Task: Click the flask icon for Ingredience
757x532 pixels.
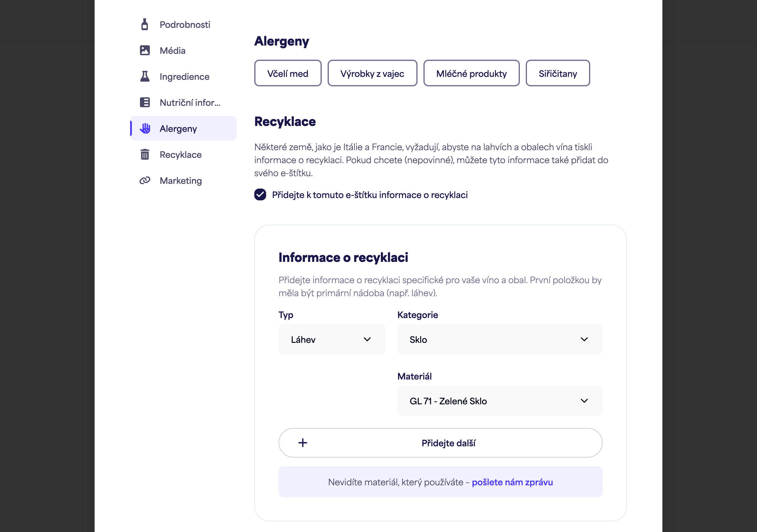Action: click(145, 77)
